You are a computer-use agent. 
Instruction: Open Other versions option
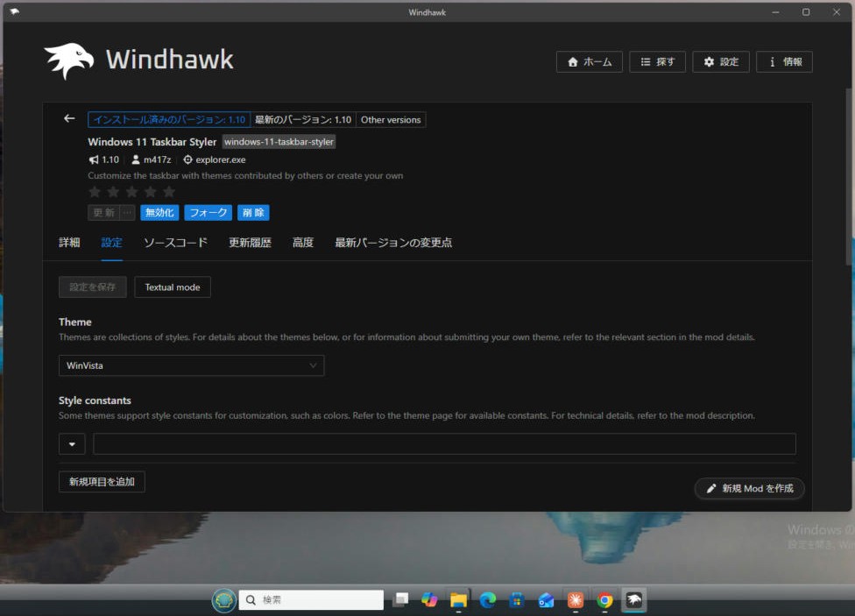[x=391, y=119]
